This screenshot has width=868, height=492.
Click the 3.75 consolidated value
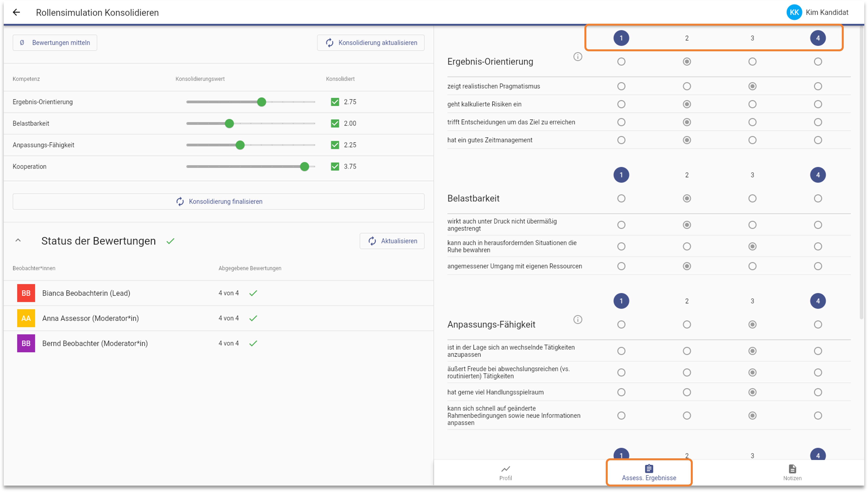(x=350, y=166)
